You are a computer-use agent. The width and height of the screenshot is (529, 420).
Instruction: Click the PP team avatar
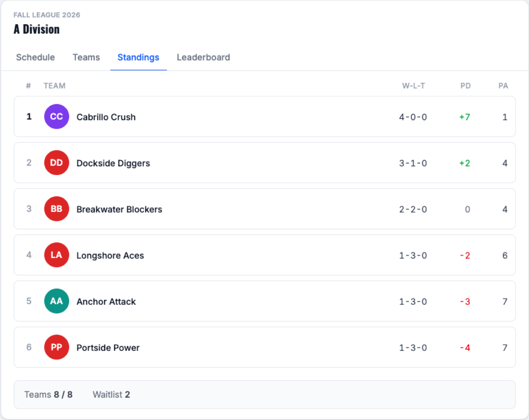click(57, 347)
